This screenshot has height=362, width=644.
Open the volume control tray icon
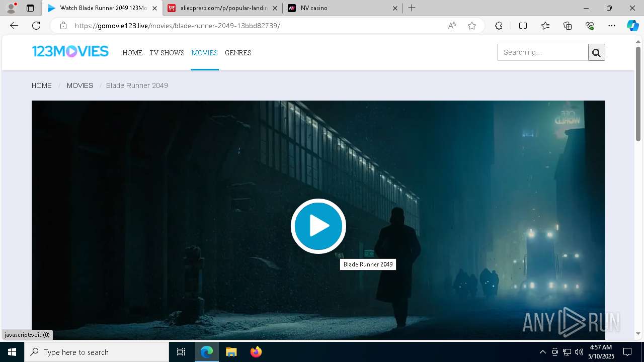(579, 352)
